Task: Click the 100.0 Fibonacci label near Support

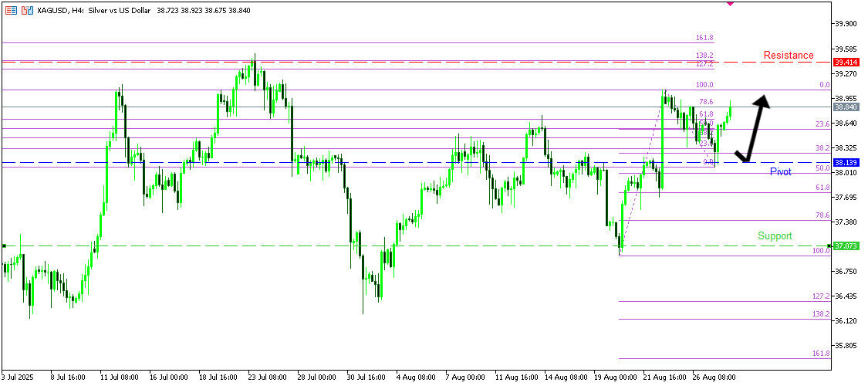Action: point(821,251)
